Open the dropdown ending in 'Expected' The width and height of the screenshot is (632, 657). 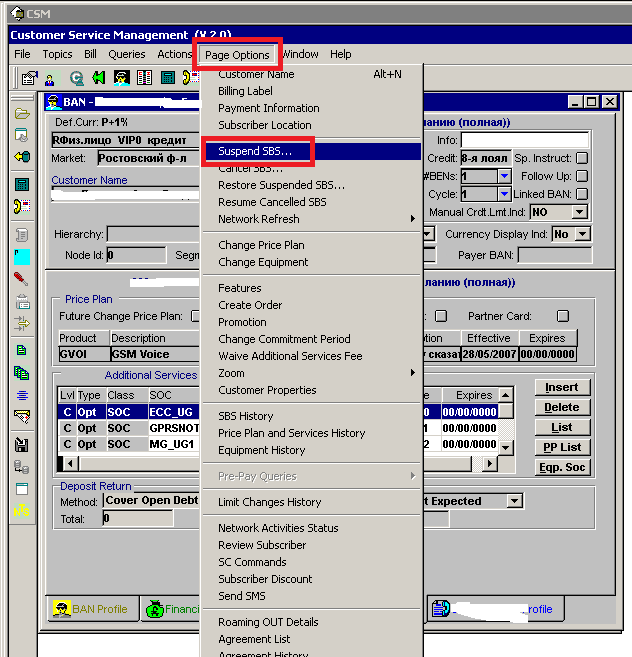tap(514, 501)
